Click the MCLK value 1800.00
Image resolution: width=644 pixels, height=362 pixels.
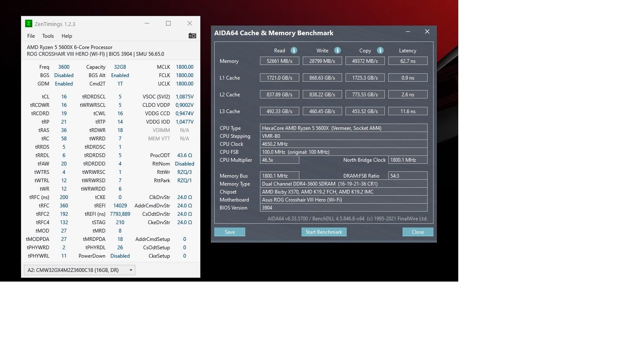coord(184,67)
